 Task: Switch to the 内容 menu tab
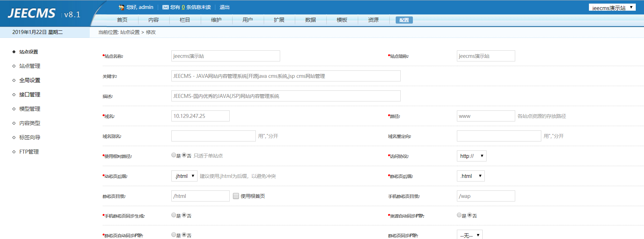tap(153, 20)
